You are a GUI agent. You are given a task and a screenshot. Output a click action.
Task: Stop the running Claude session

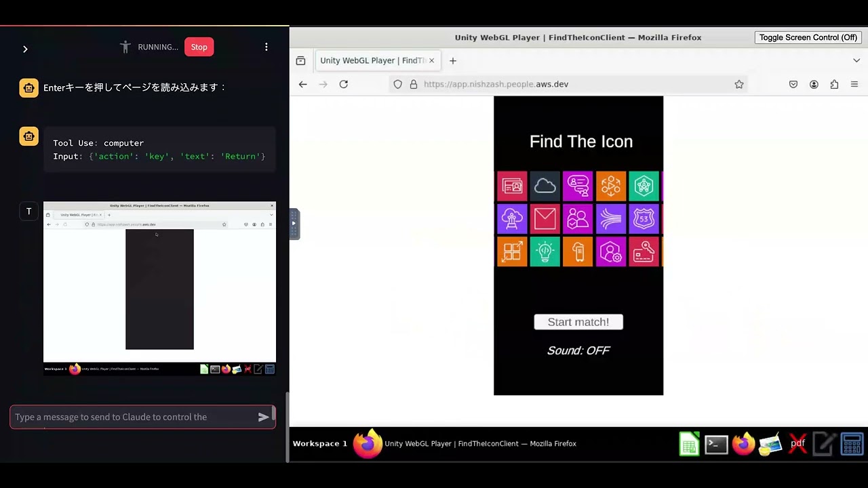click(x=199, y=47)
